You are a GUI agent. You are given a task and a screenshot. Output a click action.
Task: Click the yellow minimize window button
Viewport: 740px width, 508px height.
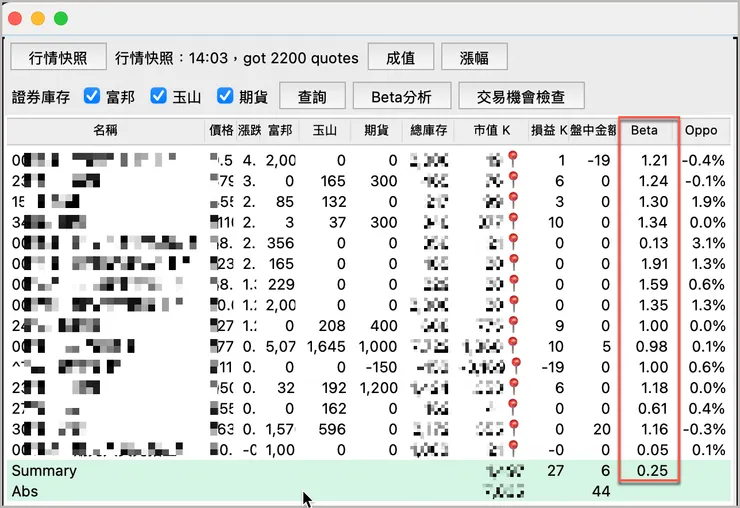[x=38, y=18]
